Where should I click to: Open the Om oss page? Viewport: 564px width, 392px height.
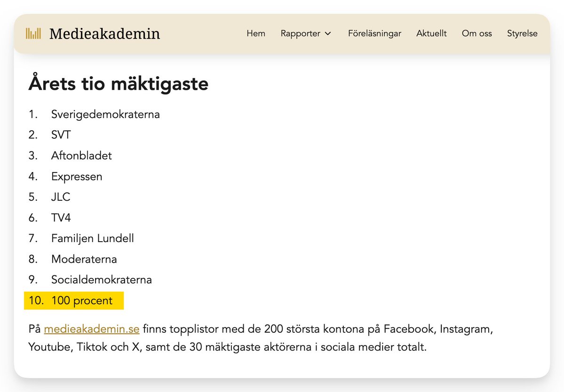pos(477,33)
